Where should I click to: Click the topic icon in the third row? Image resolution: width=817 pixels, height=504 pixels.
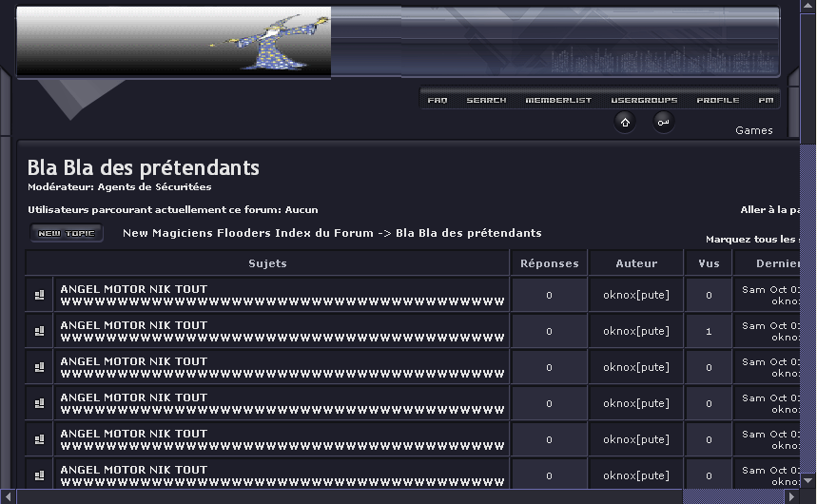(39, 367)
